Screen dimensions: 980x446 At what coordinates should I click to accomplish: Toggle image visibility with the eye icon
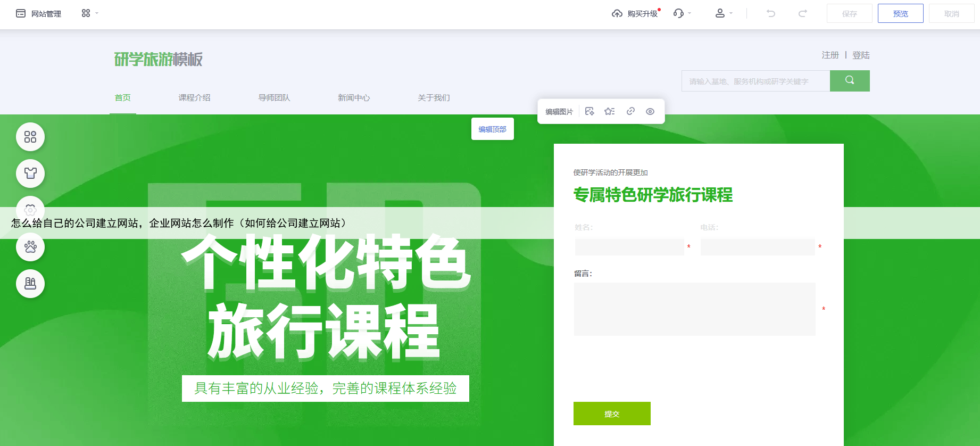tap(650, 111)
